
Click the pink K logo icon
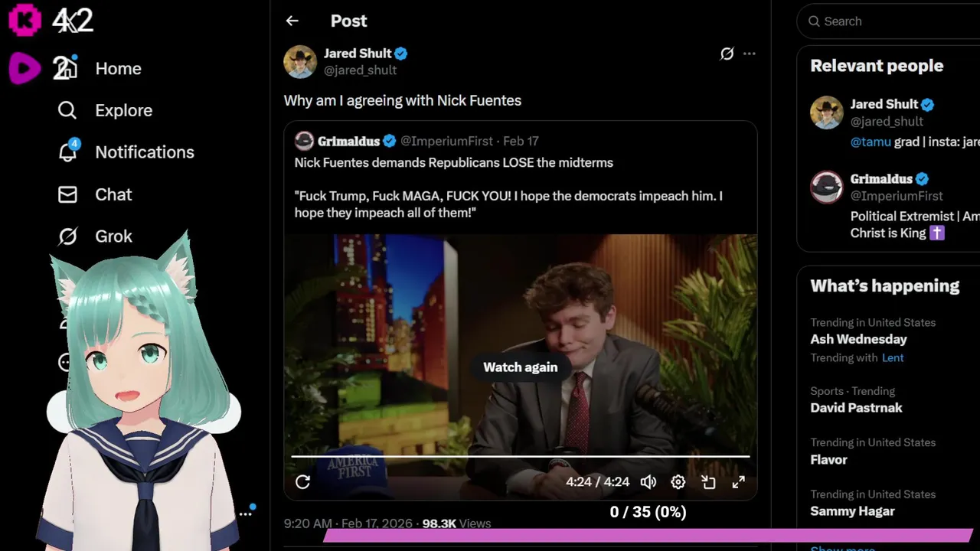point(24,20)
